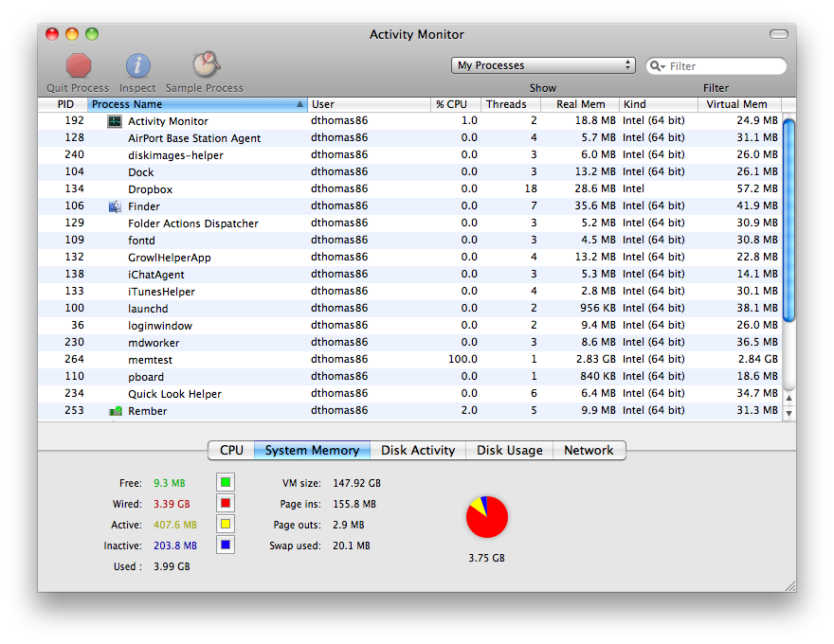Click the Active 407.6 MB value
Image resolution: width=834 pixels, height=644 pixels.
(x=175, y=525)
